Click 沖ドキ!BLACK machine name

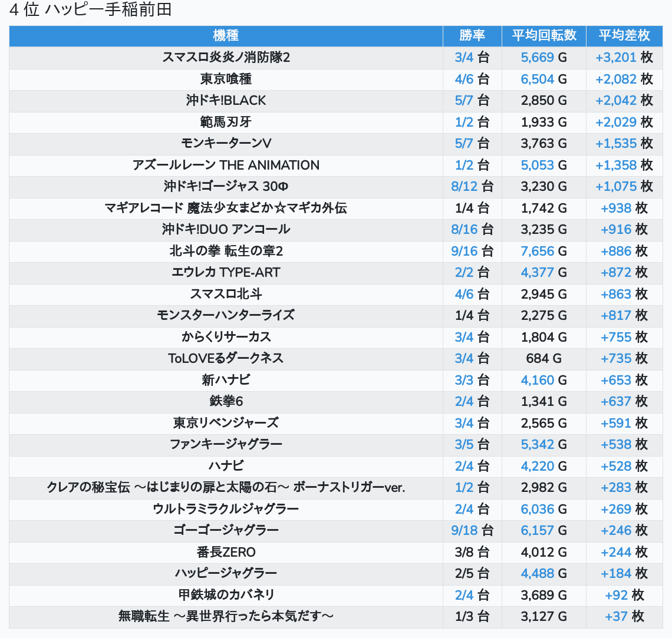click(226, 101)
